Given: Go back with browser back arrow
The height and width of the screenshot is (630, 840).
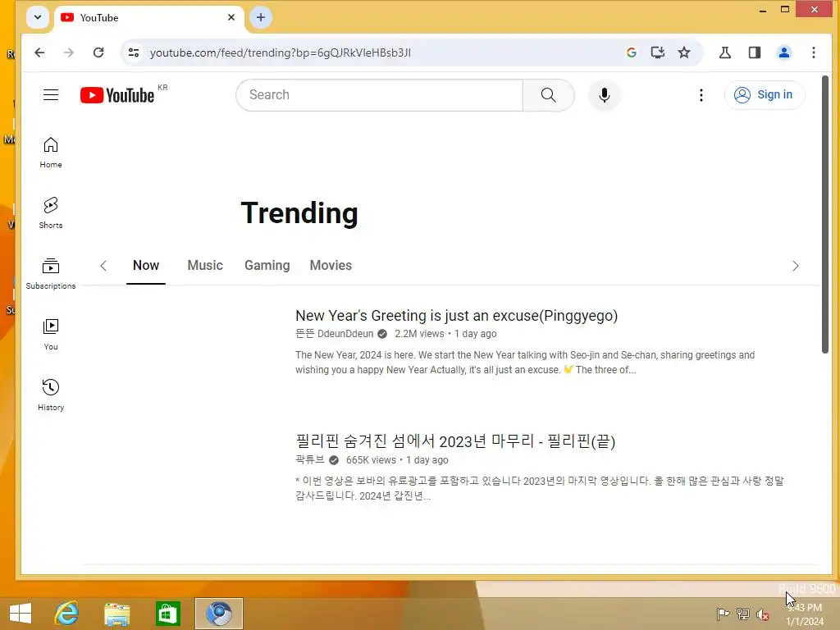Looking at the screenshot, I should (39, 52).
